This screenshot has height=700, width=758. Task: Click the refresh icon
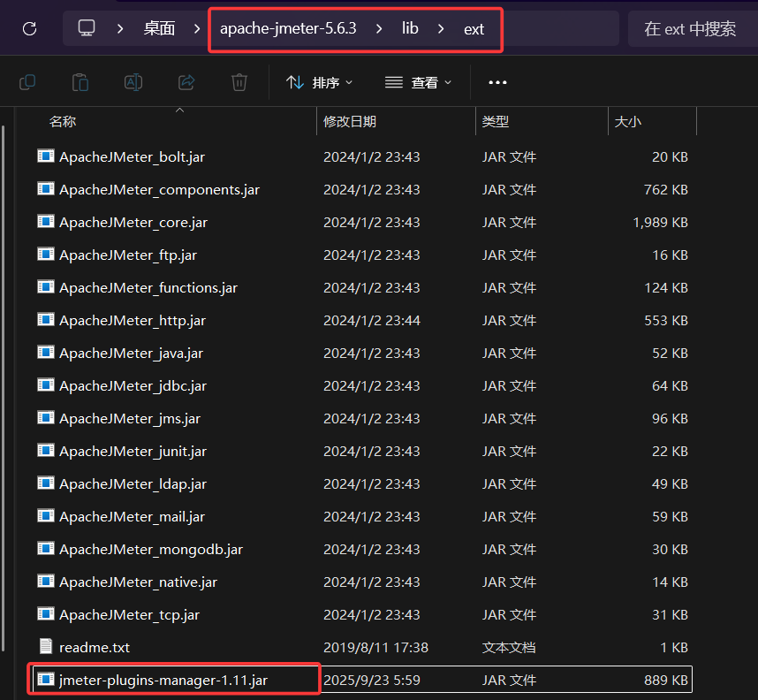(29, 28)
